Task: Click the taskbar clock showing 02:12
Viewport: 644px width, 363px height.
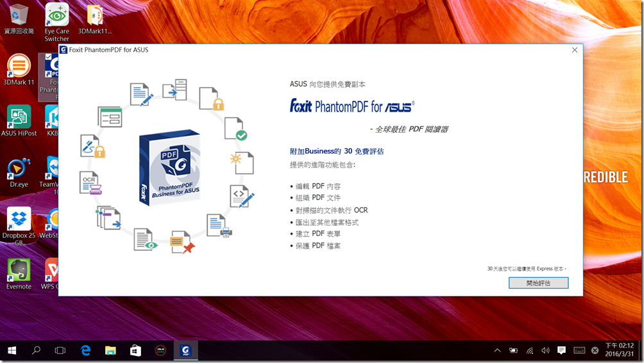Action: (620, 350)
